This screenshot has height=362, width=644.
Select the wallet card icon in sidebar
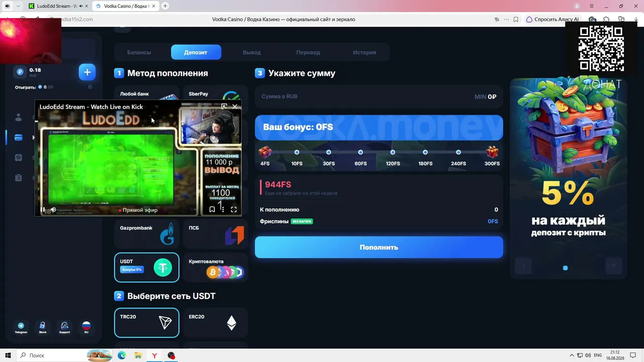pos(19,137)
